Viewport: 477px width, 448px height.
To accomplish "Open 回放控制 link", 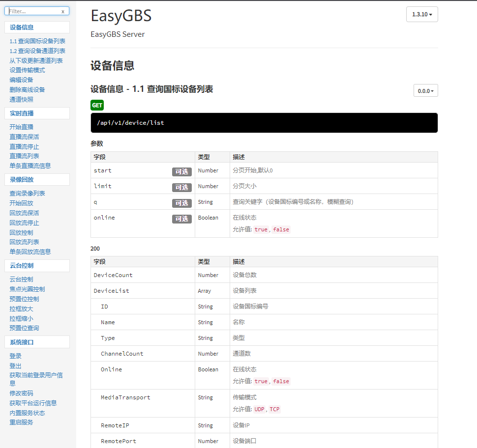I will tap(21, 232).
